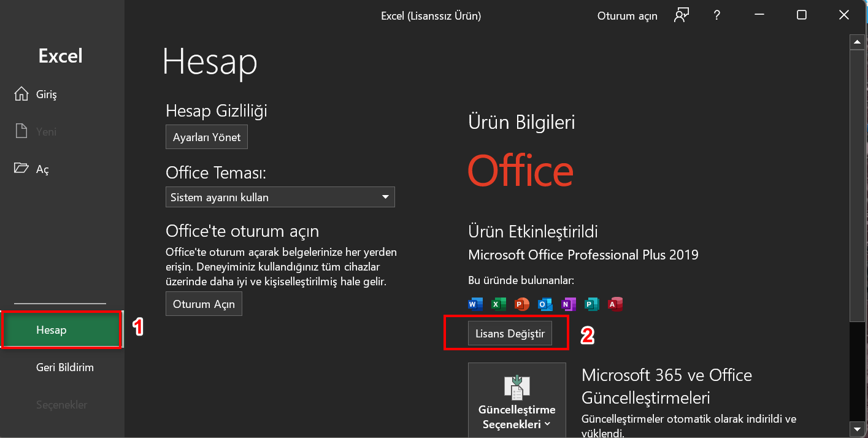This screenshot has height=438, width=868.
Task: Click the OneNote app icon
Action: pyautogui.click(x=569, y=304)
